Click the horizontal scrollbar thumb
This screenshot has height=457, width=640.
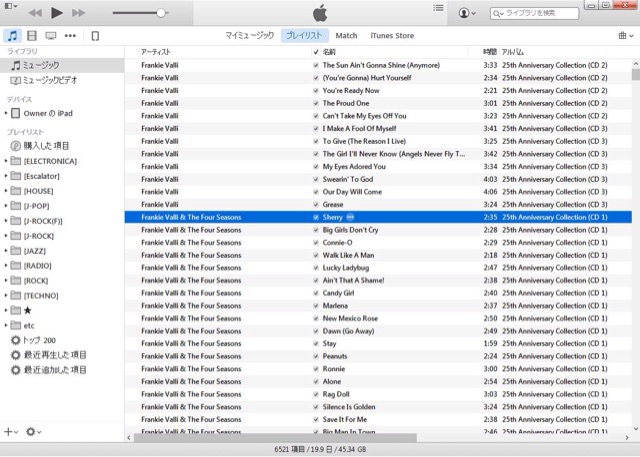coord(275,438)
